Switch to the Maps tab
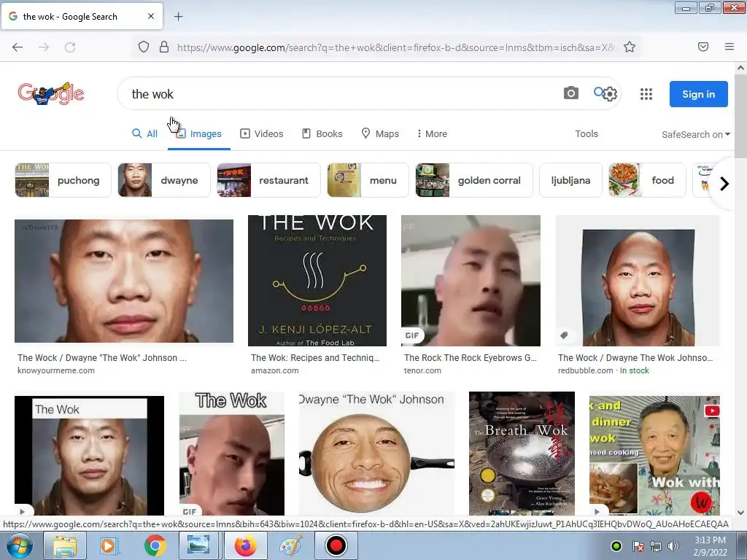Screen dimensions: 747x560 pyautogui.click(x=380, y=134)
